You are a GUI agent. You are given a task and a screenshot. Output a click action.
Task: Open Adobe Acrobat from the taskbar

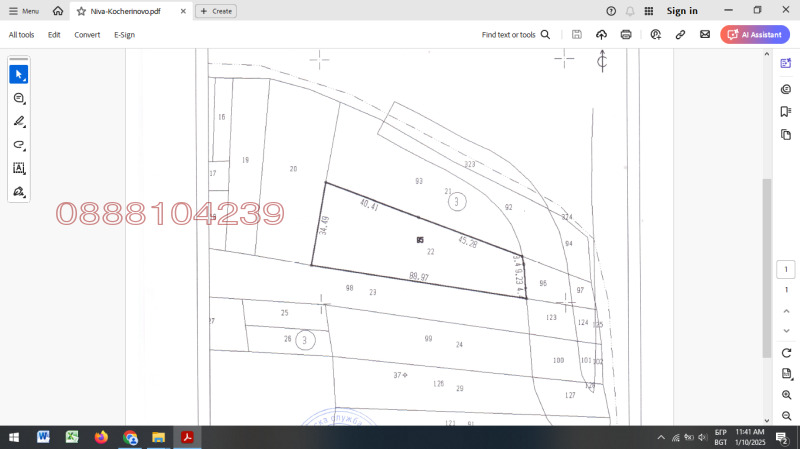point(187,437)
